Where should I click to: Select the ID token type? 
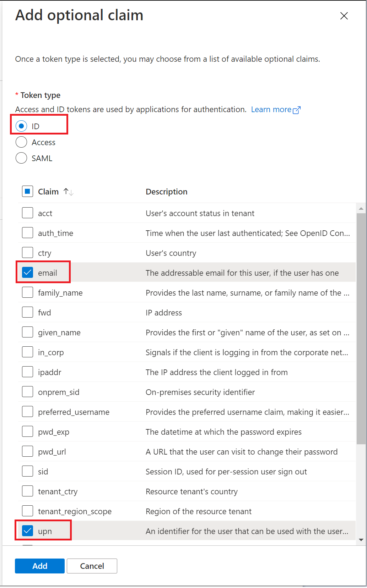21,126
